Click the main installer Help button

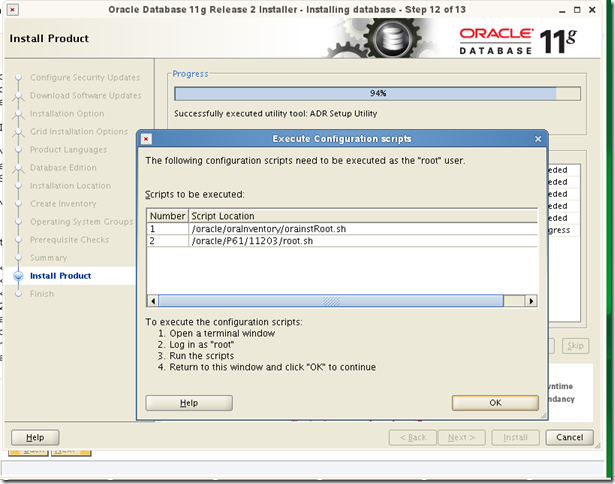point(35,437)
